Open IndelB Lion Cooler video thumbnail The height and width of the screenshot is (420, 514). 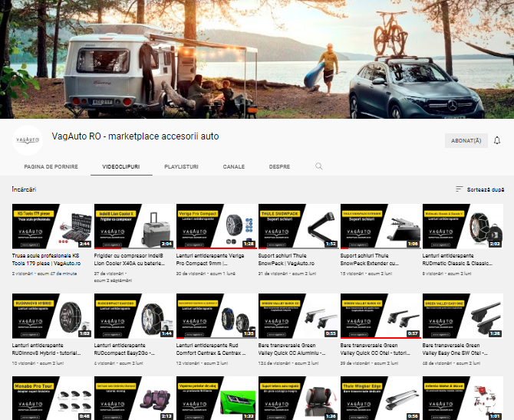click(x=134, y=226)
